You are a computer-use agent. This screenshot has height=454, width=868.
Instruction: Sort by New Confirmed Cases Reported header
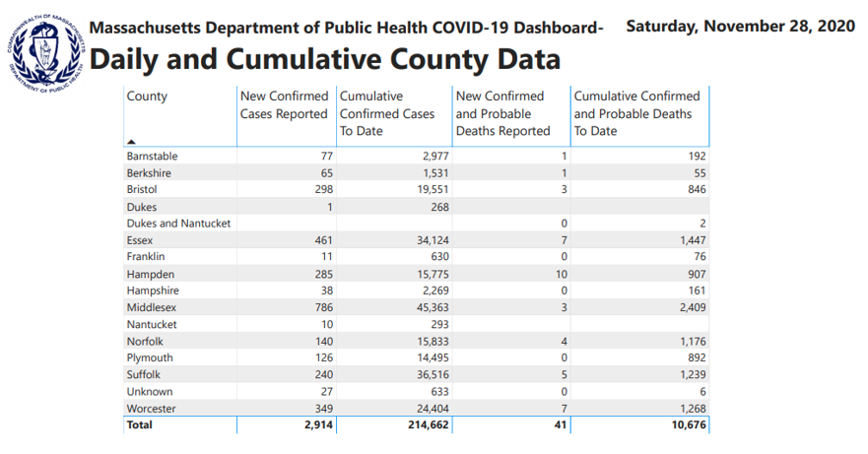(x=284, y=104)
